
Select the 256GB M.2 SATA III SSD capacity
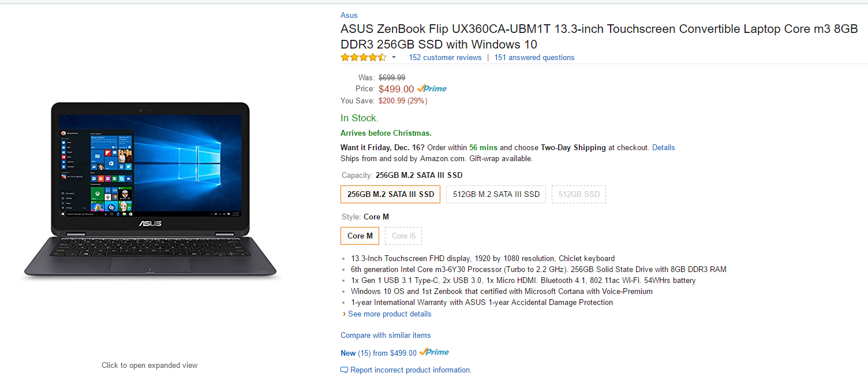[390, 195]
